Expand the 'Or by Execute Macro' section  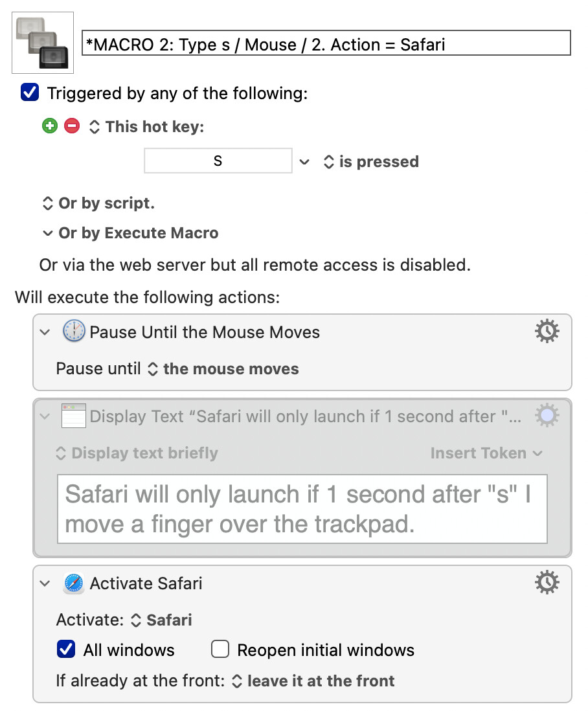[131, 233]
